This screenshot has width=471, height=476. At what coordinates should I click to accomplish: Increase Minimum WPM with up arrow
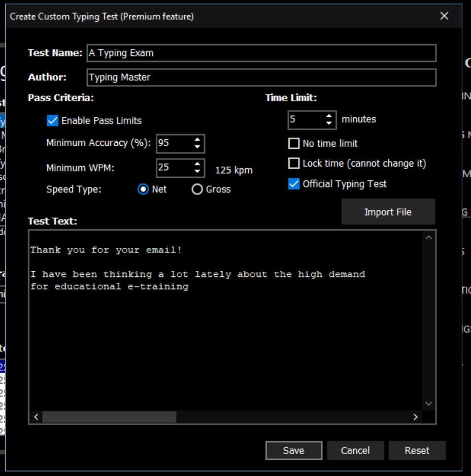(197, 164)
